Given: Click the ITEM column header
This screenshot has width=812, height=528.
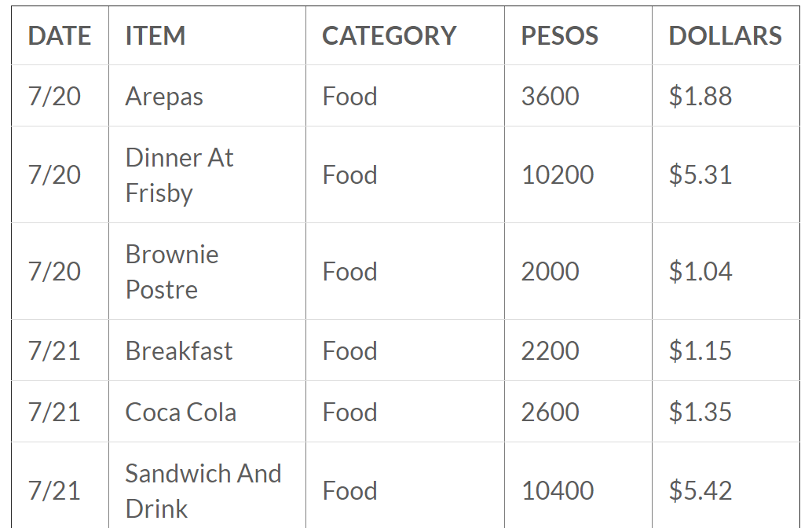Looking at the screenshot, I should click(155, 36).
